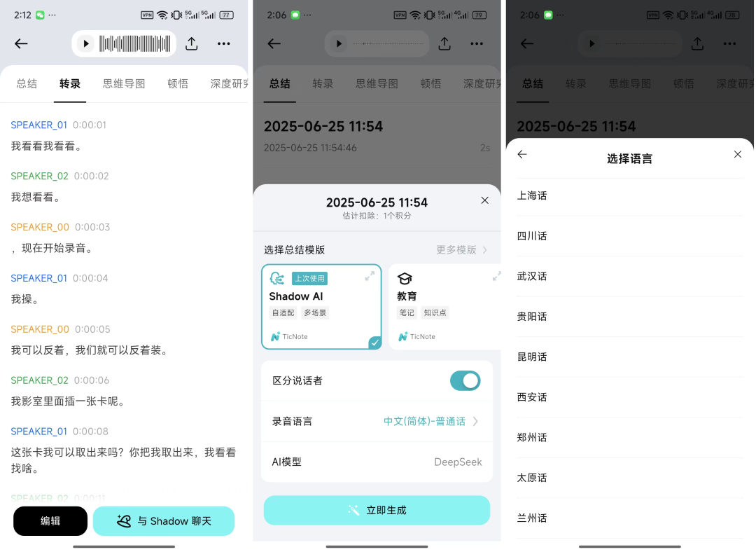756x552 pixels.
Task: Select 顿悟 tab on the transcript screen
Action: [x=178, y=84]
